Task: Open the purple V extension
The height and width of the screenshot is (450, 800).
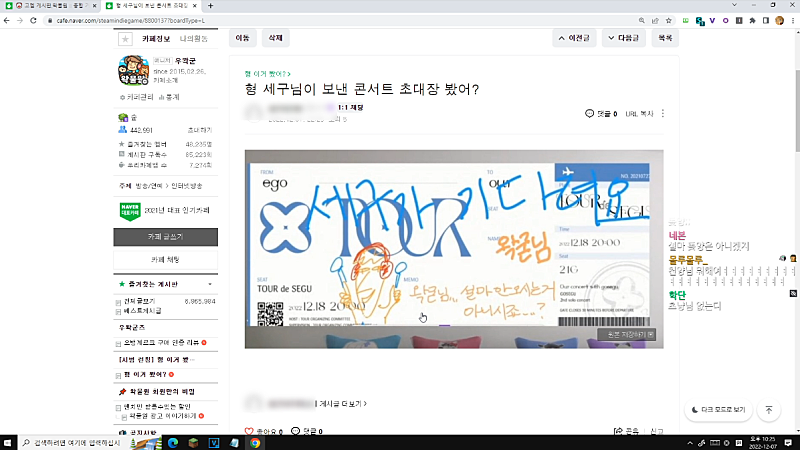Action: (x=712, y=20)
